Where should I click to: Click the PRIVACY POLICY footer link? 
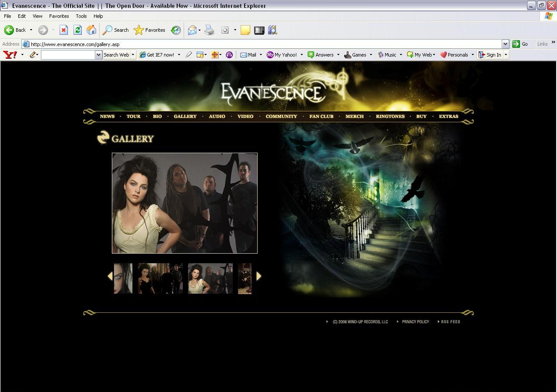pos(415,322)
